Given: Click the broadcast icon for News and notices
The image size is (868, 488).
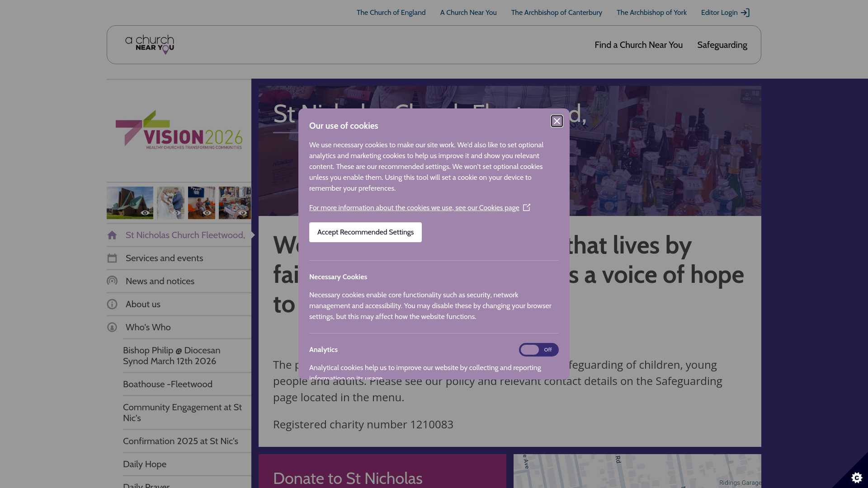Looking at the screenshot, I should pos(112,281).
